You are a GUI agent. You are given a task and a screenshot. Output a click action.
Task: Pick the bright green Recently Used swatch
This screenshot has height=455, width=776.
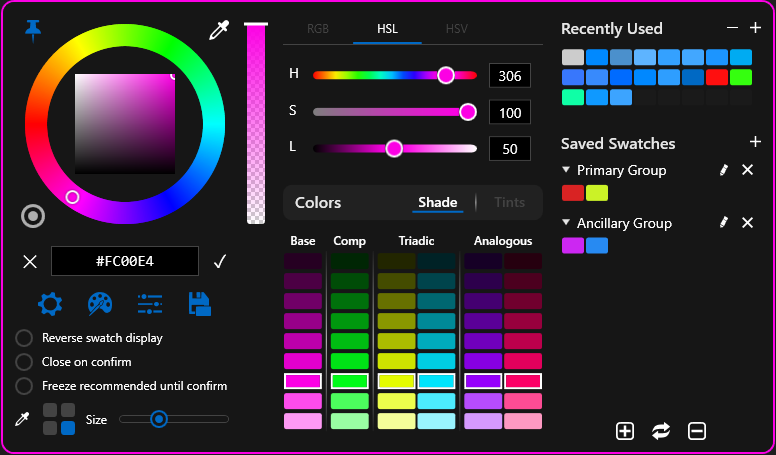[741, 77]
